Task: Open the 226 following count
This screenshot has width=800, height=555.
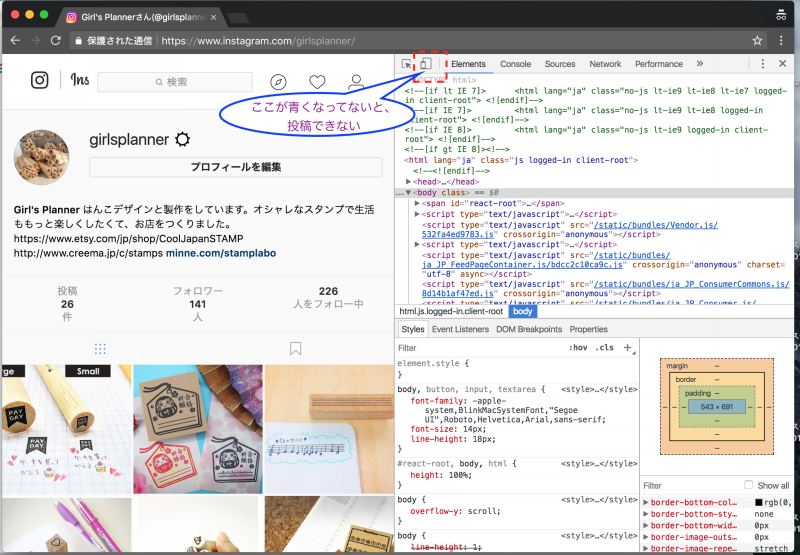Action: (x=328, y=297)
